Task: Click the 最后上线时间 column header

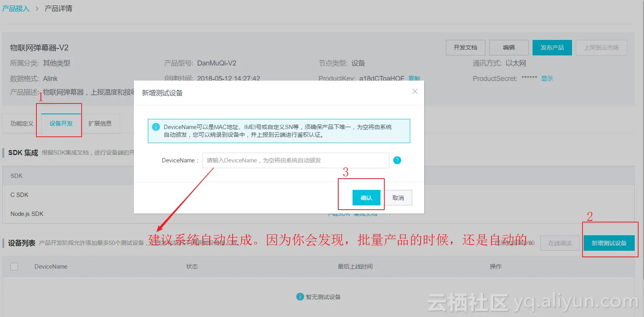Action: click(x=355, y=267)
